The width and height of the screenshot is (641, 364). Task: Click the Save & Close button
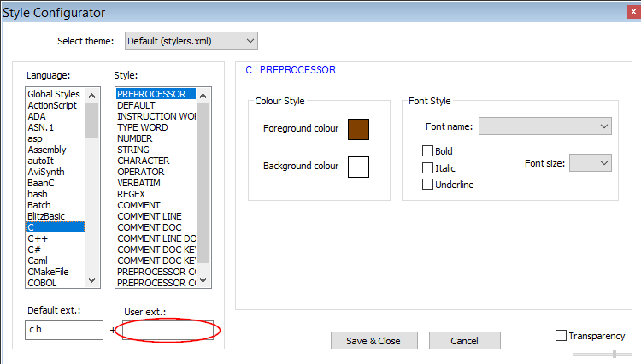[374, 341]
